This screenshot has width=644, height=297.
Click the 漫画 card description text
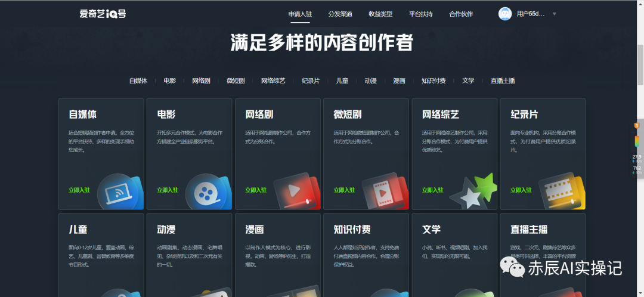(278, 256)
